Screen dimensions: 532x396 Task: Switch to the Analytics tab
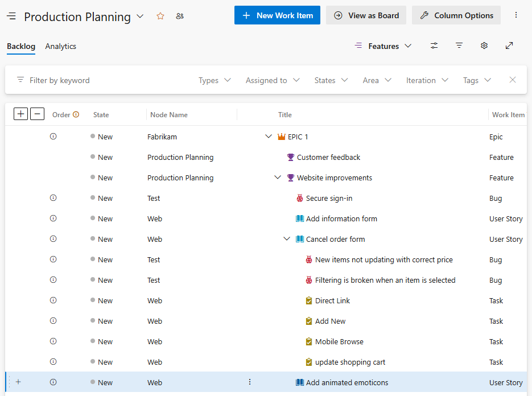click(x=60, y=46)
